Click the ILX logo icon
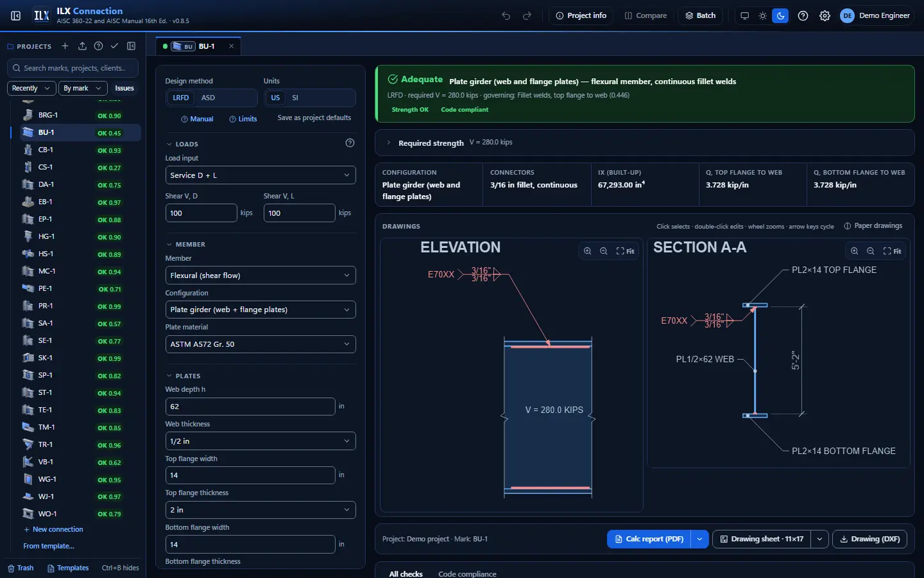Screen dimensions: 924x578 click(x=42, y=15)
